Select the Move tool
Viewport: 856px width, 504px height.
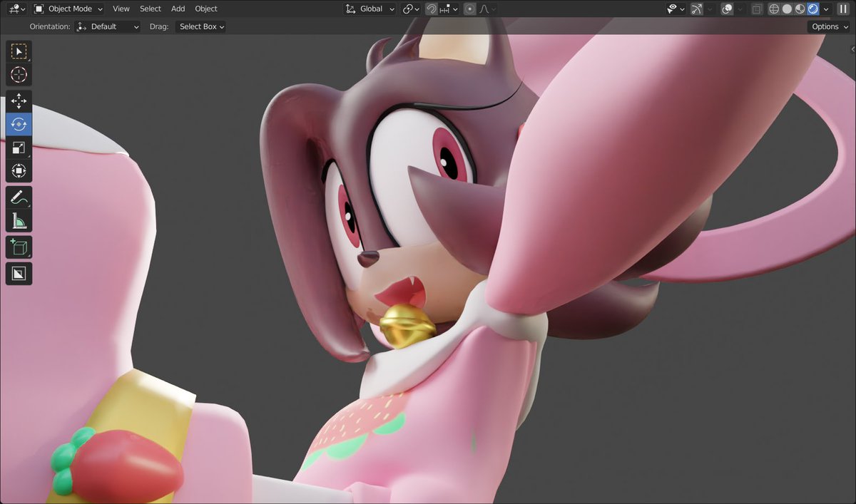tap(19, 102)
